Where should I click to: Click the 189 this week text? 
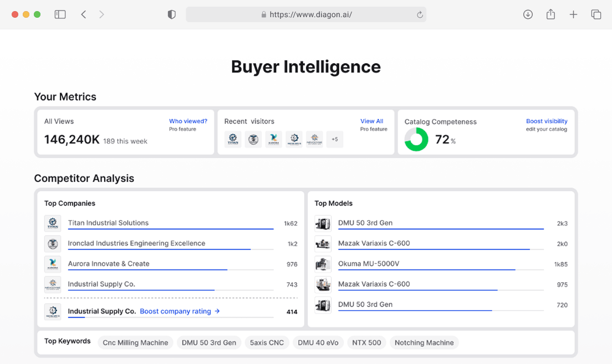pos(125,141)
